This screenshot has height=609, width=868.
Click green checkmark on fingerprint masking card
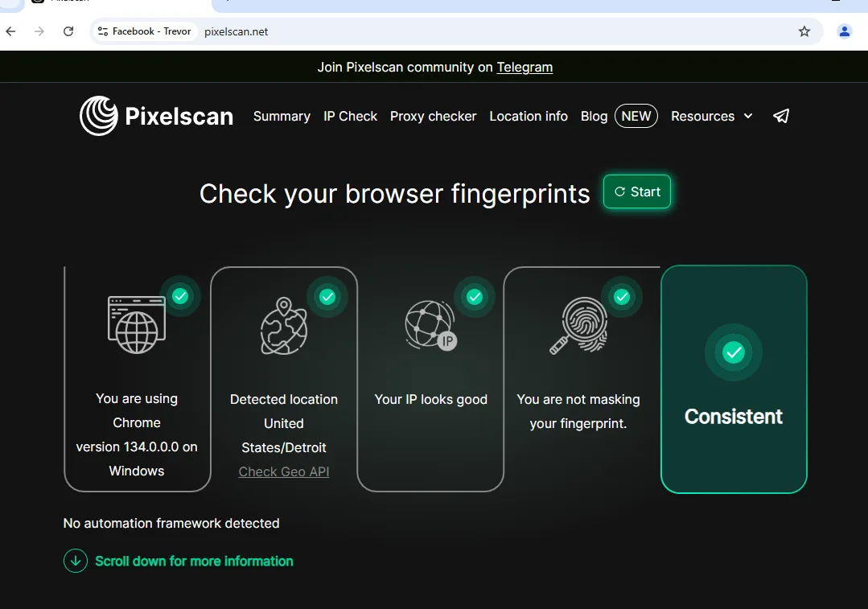pos(622,297)
